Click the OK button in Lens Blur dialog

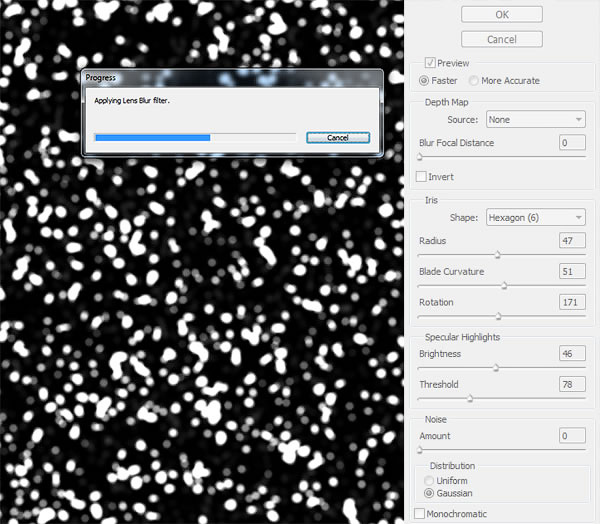click(x=502, y=15)
